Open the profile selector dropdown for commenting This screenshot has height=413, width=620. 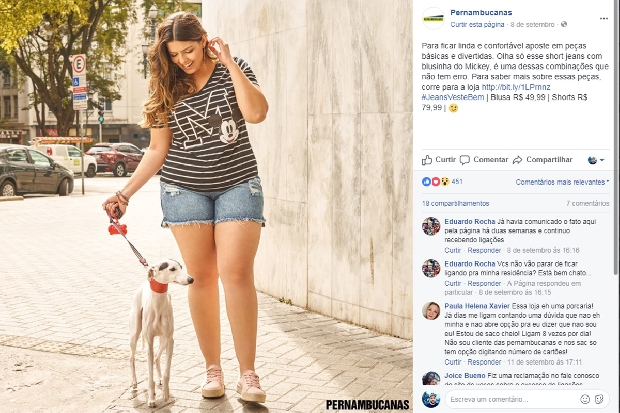pyautogui.click(x=596, y=160)
